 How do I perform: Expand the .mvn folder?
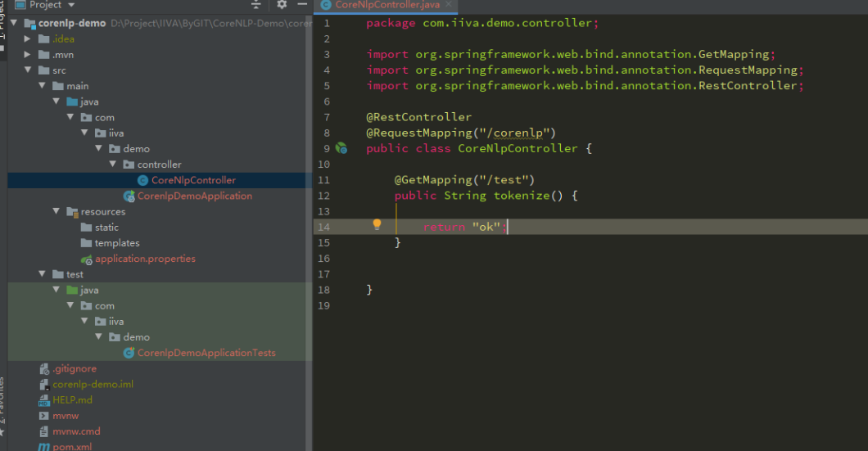pos(27,54)
